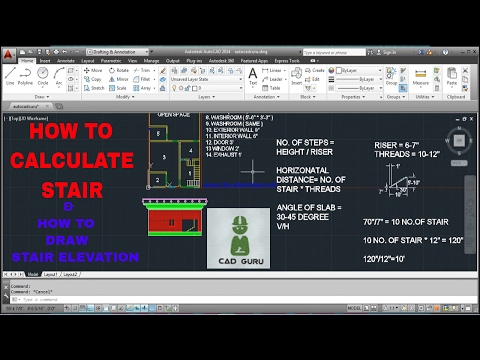Click the Insert block button

click(x=296, y=76)
